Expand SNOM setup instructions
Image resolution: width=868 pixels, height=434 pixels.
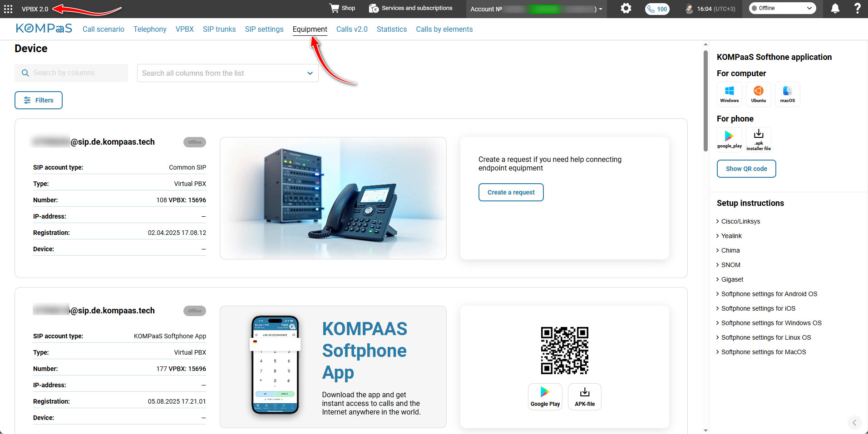728,265
